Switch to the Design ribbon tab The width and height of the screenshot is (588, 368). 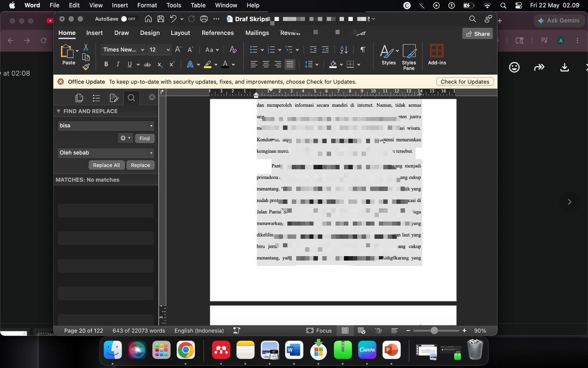coord(150,33)
